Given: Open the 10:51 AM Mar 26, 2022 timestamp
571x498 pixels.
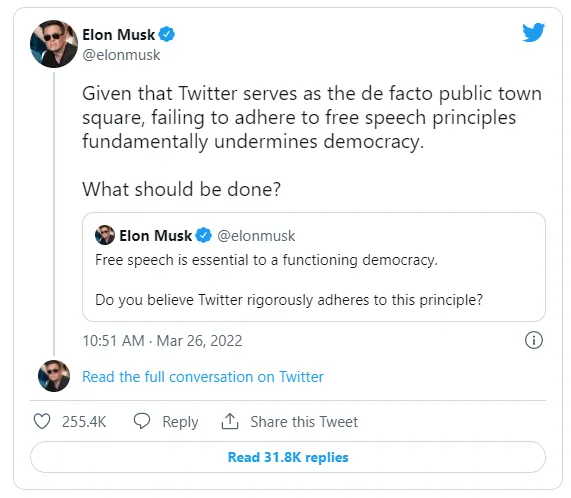Looking at the screenshot, I should (x=162, y=341).
